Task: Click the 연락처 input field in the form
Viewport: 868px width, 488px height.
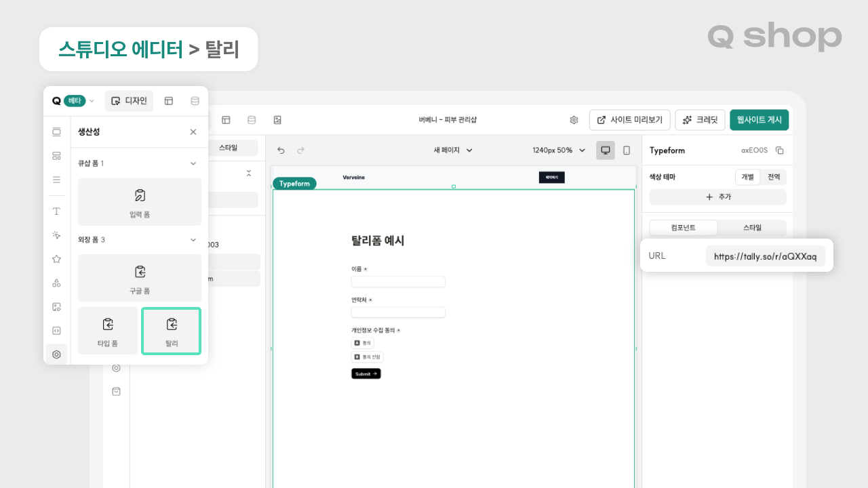Action: (x=398, y=312)
